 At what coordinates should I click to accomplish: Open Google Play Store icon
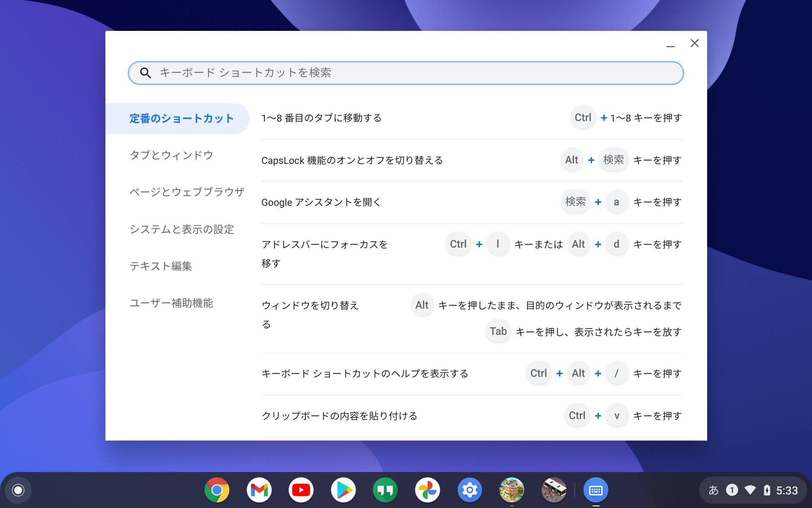point(343,490)
